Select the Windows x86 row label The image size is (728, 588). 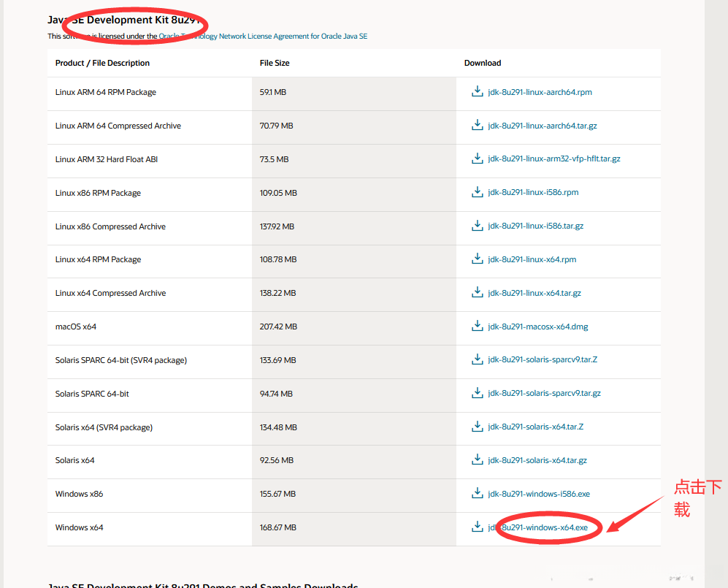tap(79, 494)
